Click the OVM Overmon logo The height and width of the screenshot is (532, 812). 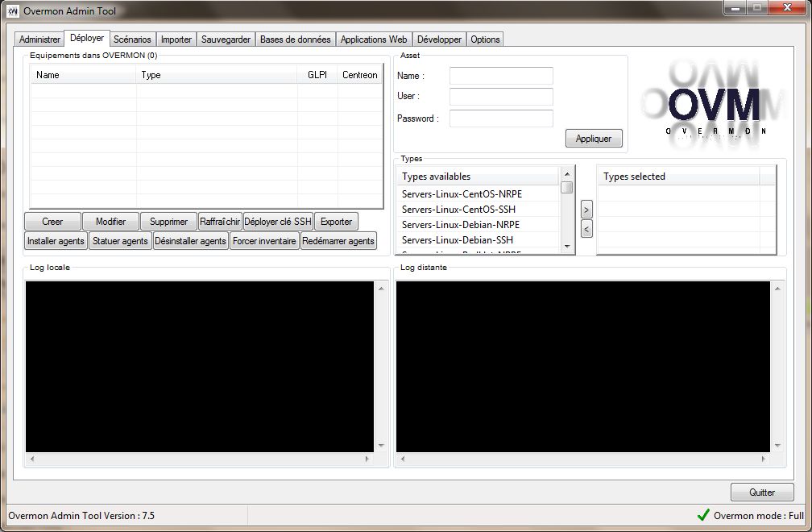714,105
